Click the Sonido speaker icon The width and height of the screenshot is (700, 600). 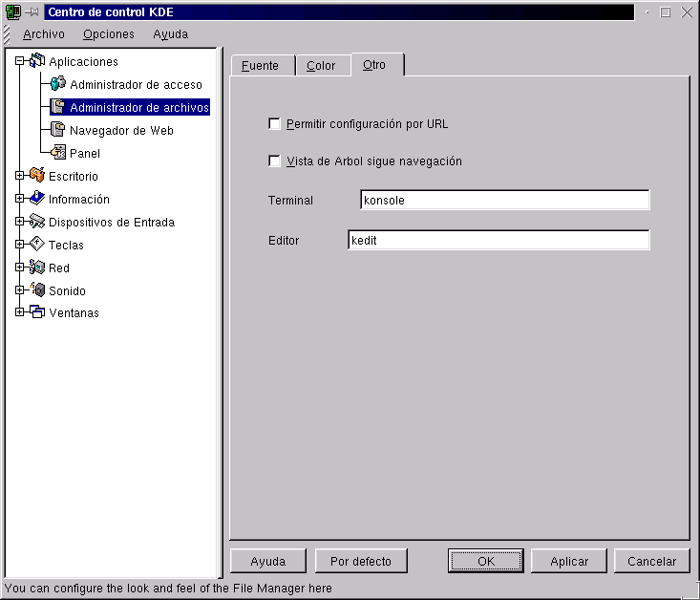tap(37, 290)
